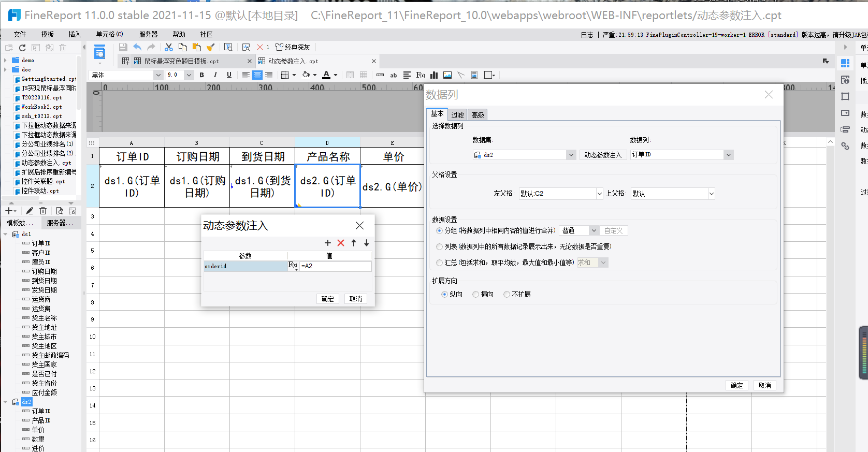The width and height of the screenshot is (868, 452).
Task: Edit dataset with pencil icon
Action: pos(30,211)
